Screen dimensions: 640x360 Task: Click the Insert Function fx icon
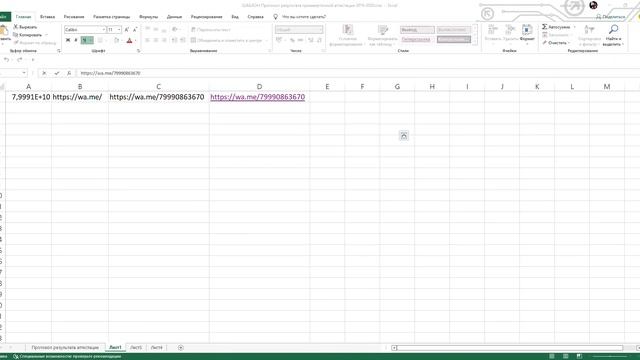[69, 73]
